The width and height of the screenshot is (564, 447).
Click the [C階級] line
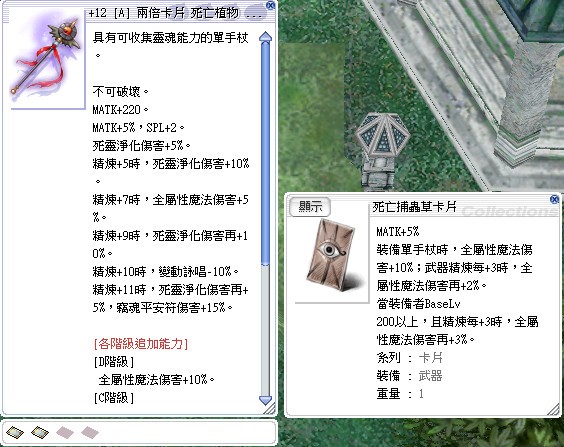pos(114,398)
